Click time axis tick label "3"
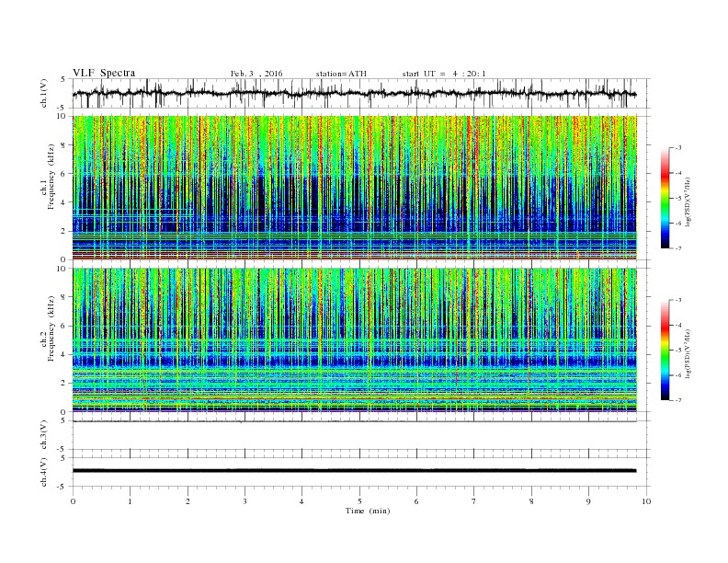 [x=245, y=501]
